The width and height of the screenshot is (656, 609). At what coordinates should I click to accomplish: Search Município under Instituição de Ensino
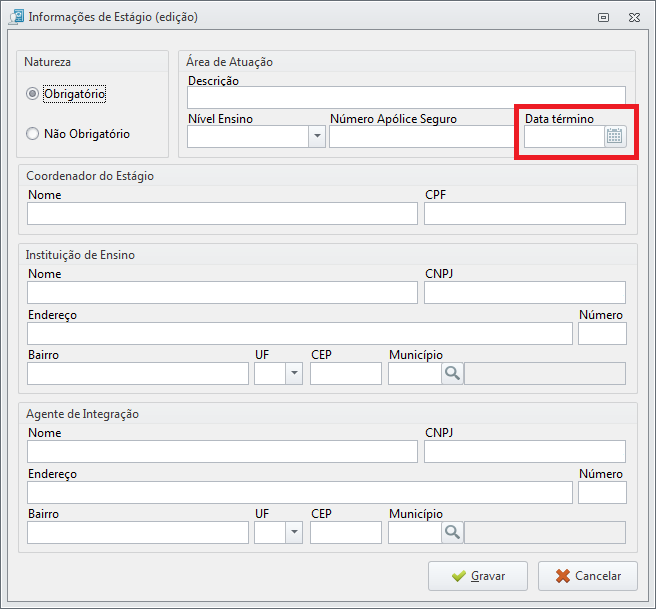tap(452, 373)
